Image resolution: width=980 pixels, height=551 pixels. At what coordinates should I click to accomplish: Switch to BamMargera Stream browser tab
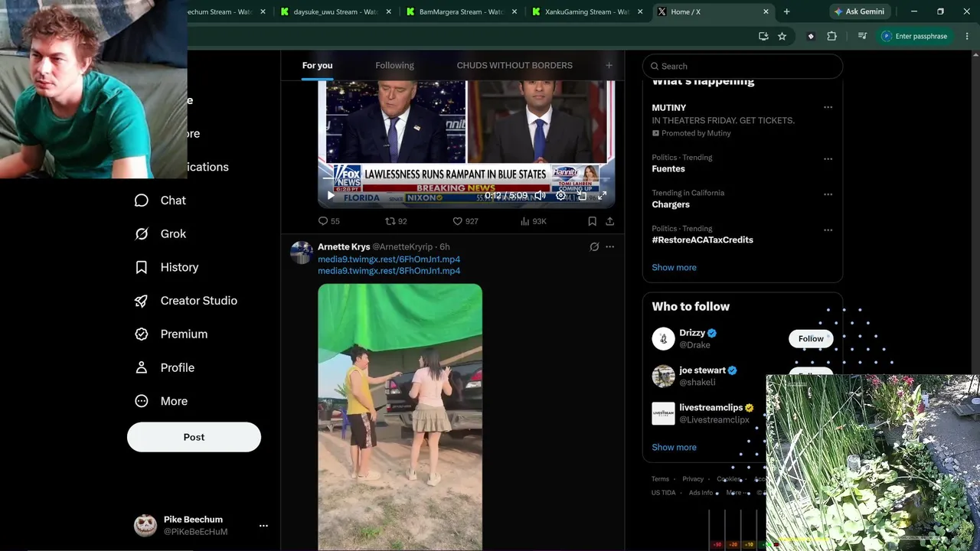tap(461, 11)
